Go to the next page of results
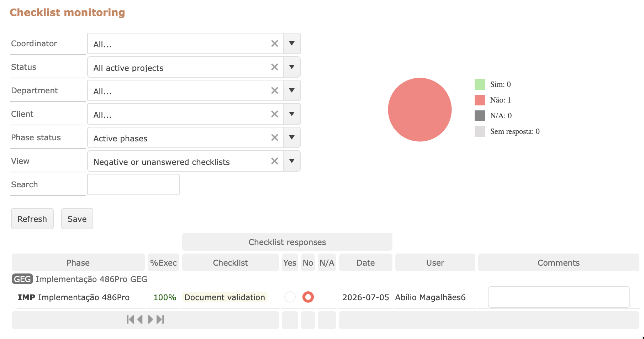Viewport: 644px width, 339px height. coord(151,319)
